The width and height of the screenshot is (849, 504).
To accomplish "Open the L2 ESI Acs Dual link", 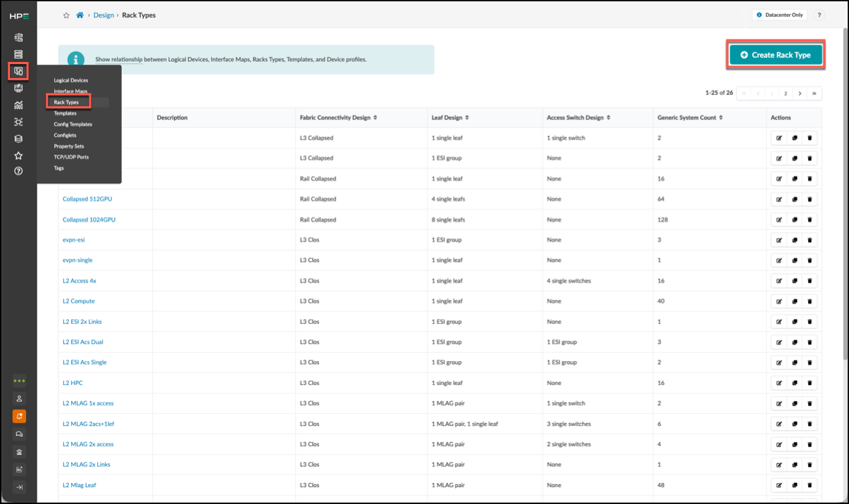I will [82, 342].
